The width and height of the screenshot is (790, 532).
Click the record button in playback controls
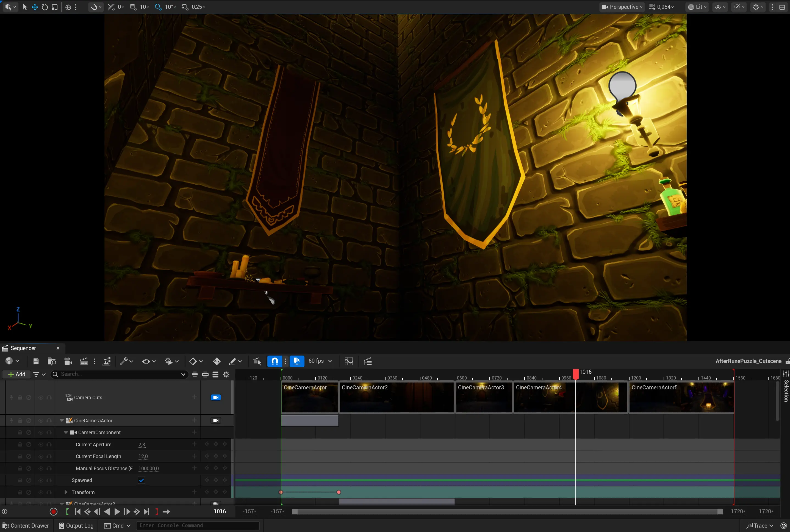(53, 511)
